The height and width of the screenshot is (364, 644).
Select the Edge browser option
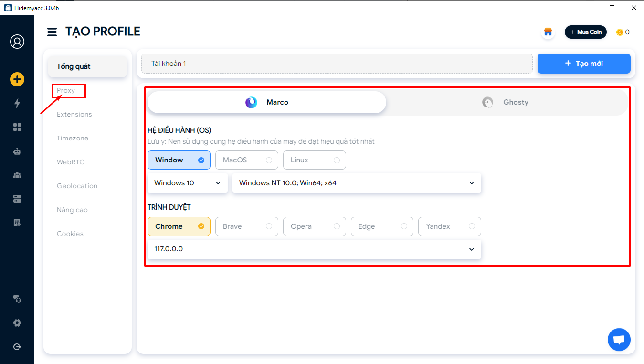coord(382,226)
